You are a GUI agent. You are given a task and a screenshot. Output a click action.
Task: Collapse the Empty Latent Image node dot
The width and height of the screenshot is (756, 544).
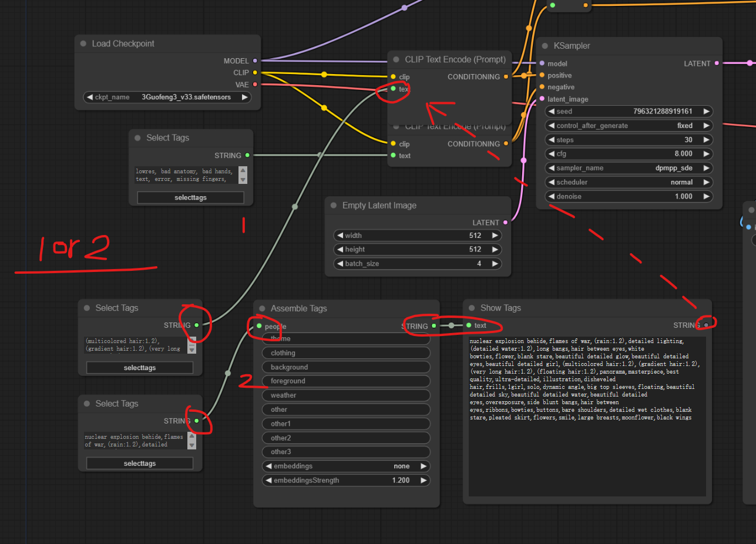coord(334,206)
